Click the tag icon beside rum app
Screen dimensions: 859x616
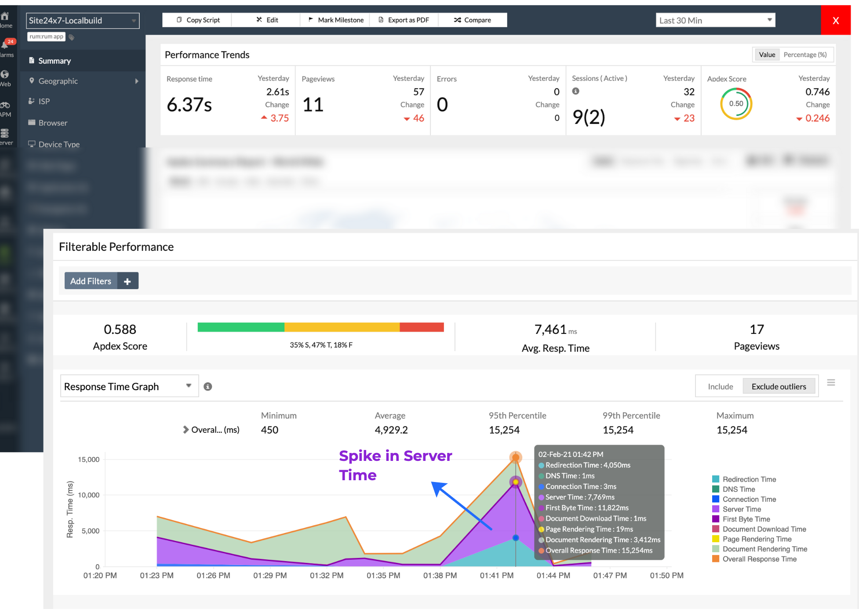coord(72,37)
